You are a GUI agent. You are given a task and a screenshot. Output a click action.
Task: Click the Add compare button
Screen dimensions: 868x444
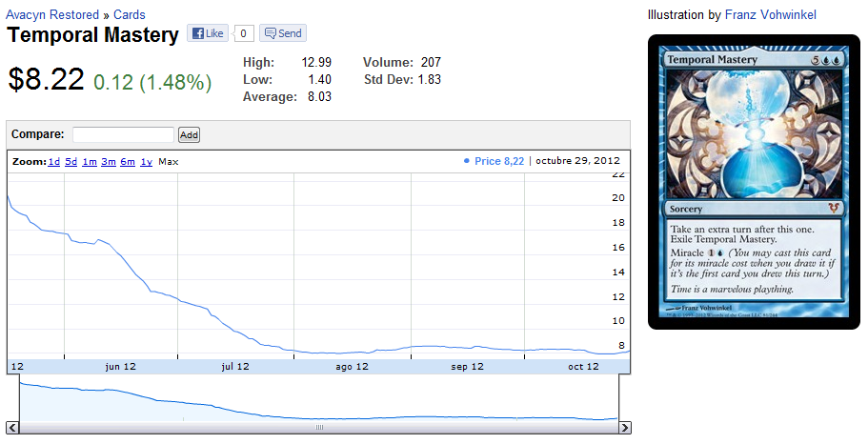click(189, 134)
